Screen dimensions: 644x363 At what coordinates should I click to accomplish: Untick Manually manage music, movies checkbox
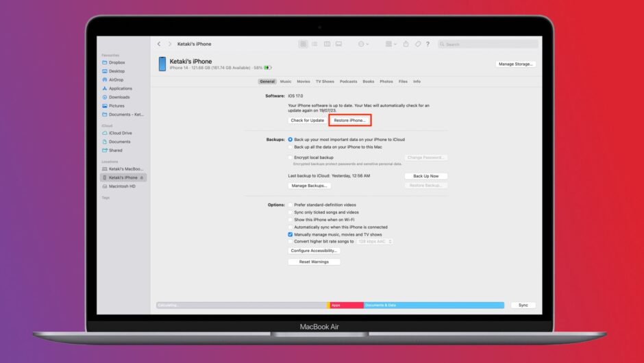coord(290,234)
